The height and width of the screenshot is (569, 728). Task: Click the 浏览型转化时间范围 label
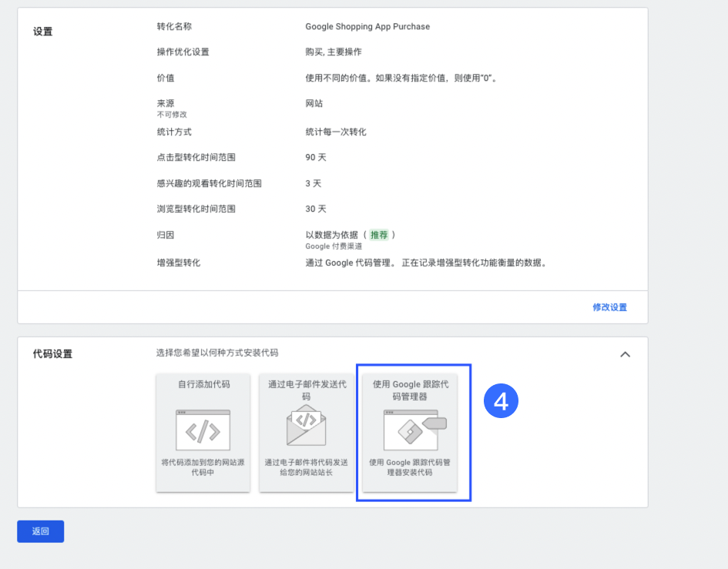point(196,209)
